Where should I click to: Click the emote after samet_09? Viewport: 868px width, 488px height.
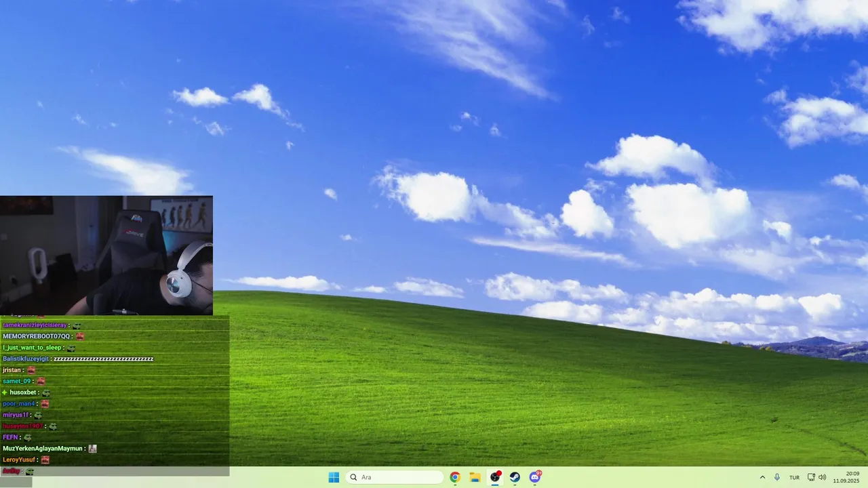[x=41, y=381]
